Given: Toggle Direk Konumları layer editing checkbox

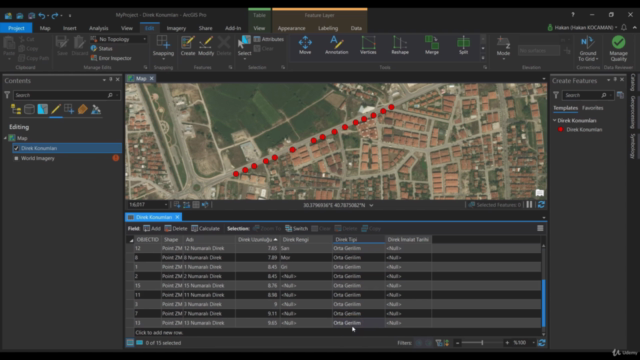Looking at the screenshot, I should pyautogui.click(x=16, y=148).
